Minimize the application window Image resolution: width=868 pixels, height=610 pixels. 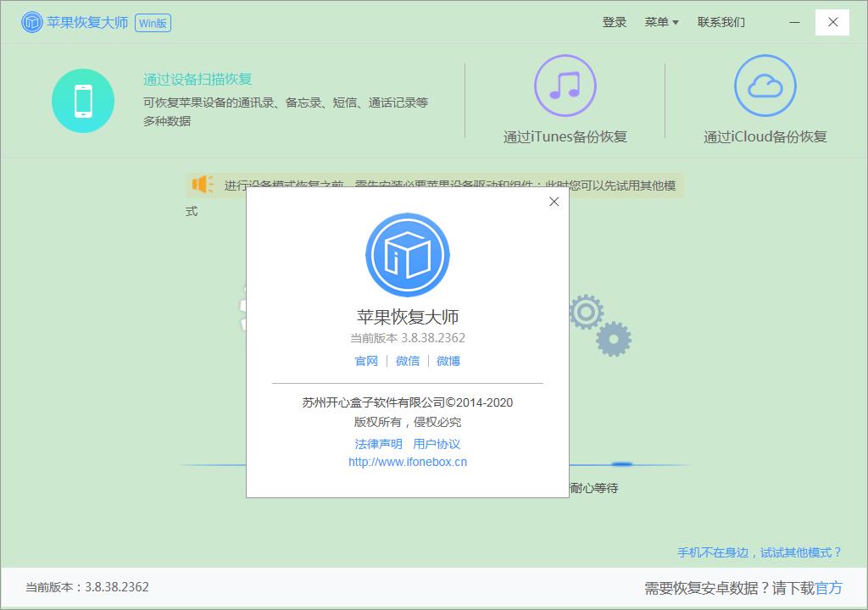(794, 22)
